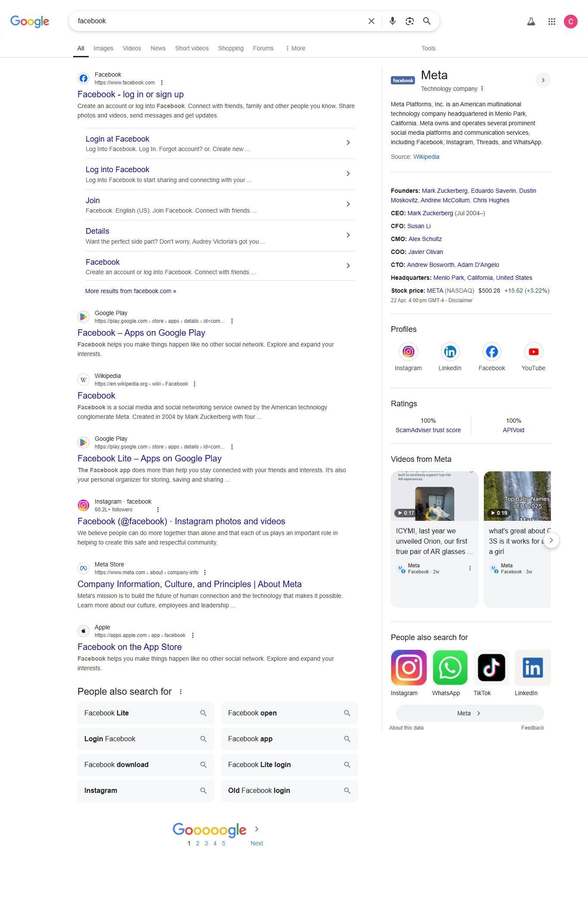Expand the Details sitelink chevron
This screenshot has height=922, width=588.
[348, 235]
